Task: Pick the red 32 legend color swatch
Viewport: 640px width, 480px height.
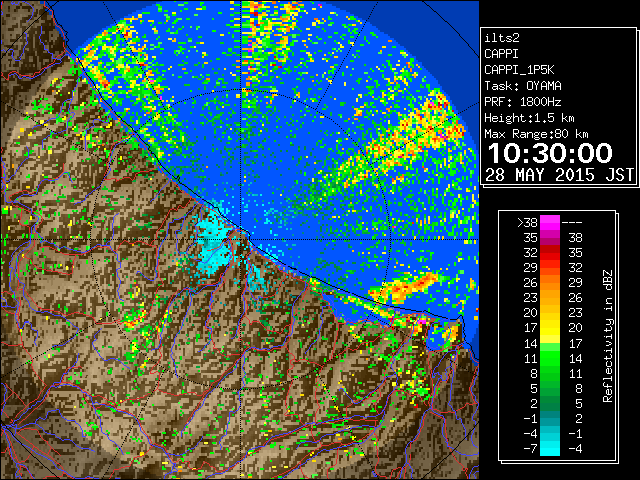Action: click(550, 253)
